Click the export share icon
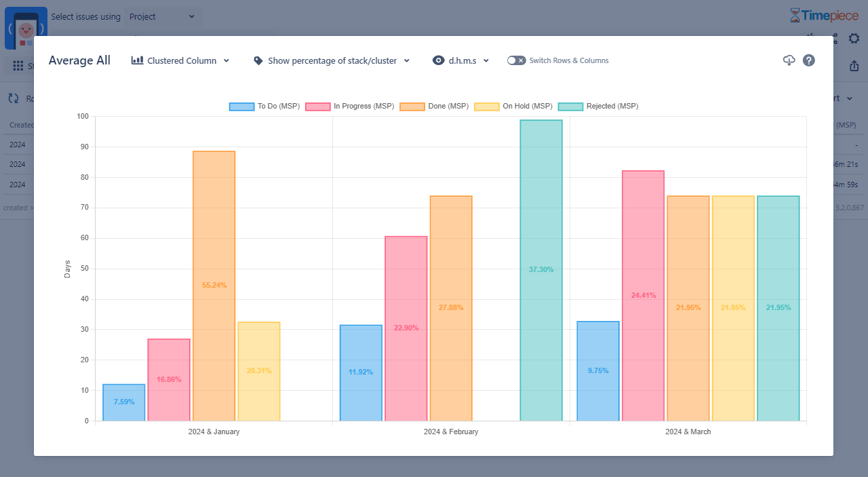Screen dimensions: 868x477 click(854, 66)
